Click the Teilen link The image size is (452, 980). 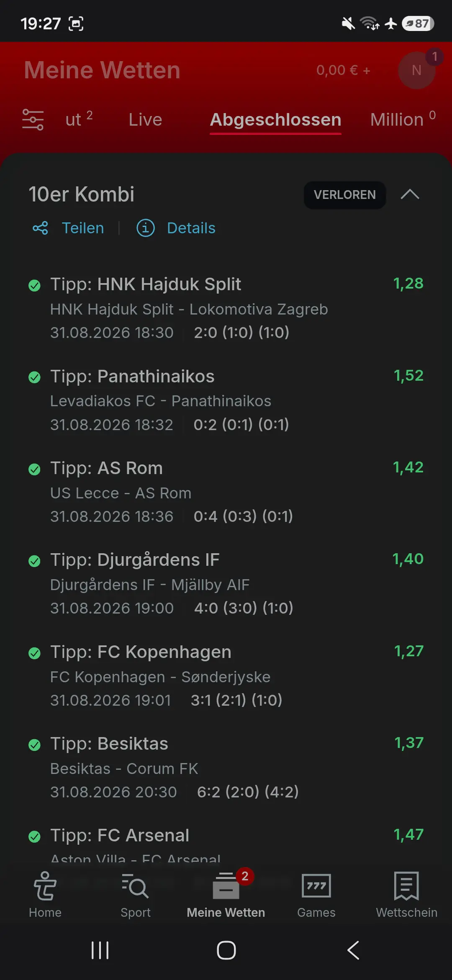[x=83, y=228]
